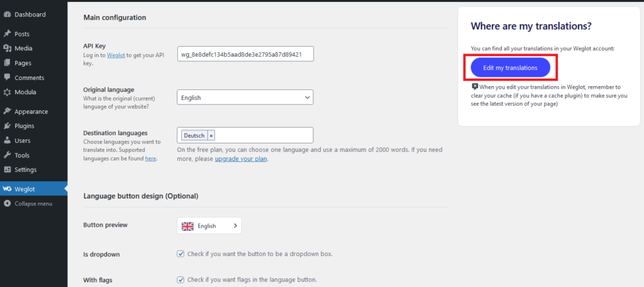
Task: Click the Posts pin icon
Action: [7, 34]
